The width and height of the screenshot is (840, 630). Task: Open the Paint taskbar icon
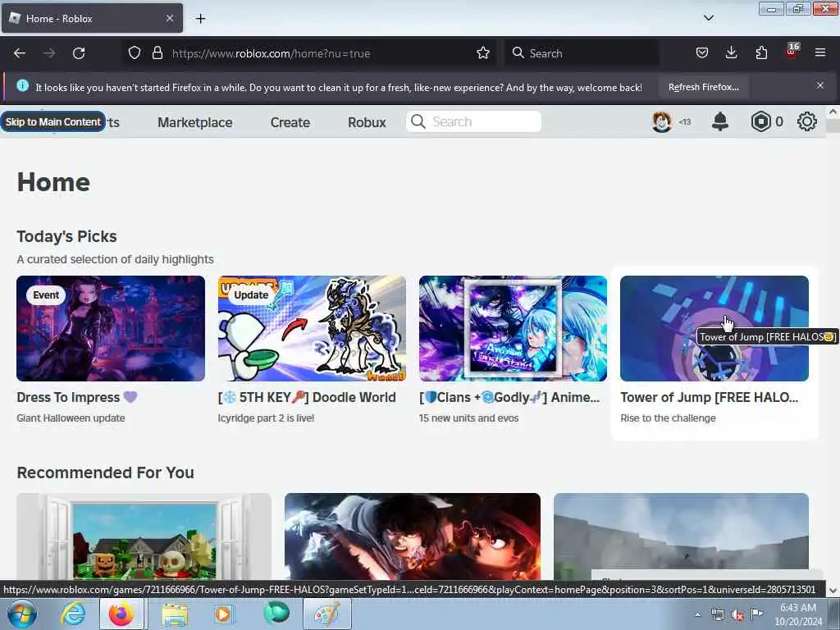pos(326,614)
